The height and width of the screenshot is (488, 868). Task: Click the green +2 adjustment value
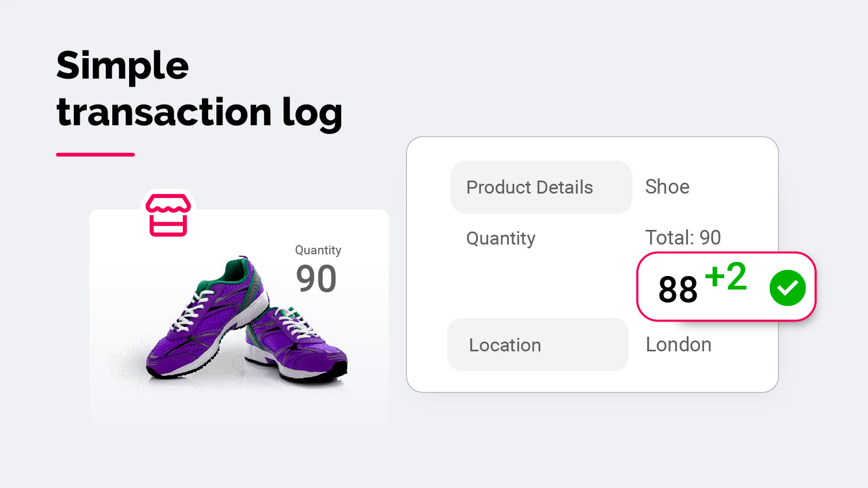click(x=725, y=277)
